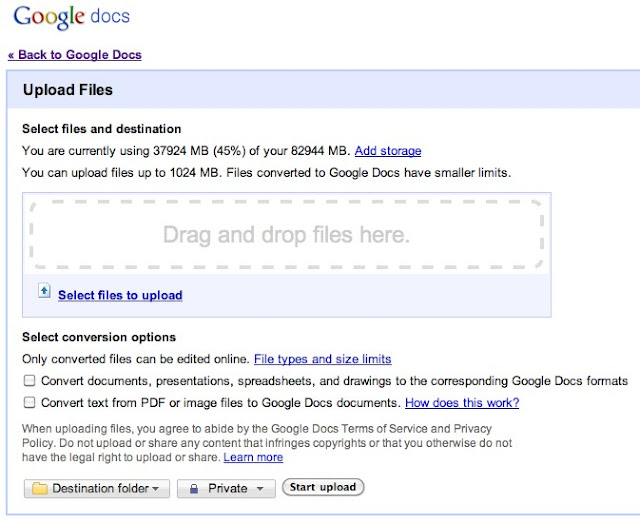The width and height of the screenshot is (640, 524).
Task: Click the Drag and drop files area
Action: click(286, 236)
